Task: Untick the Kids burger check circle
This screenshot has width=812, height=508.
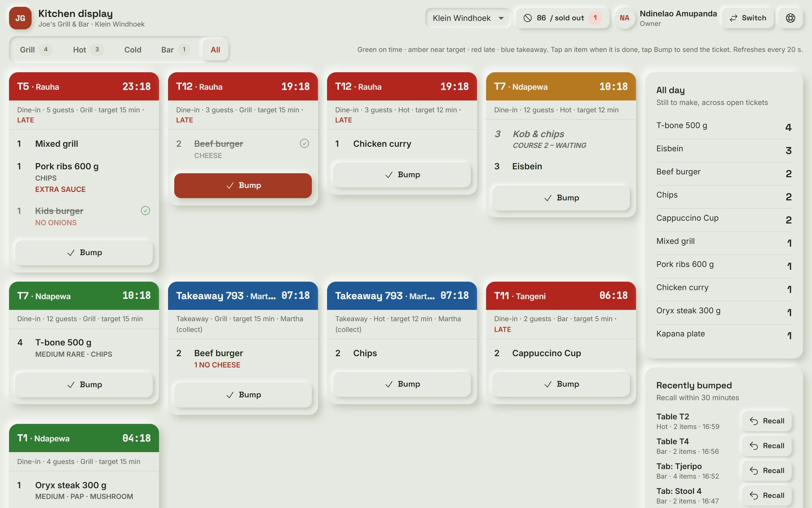Action: tap(145, 211)
